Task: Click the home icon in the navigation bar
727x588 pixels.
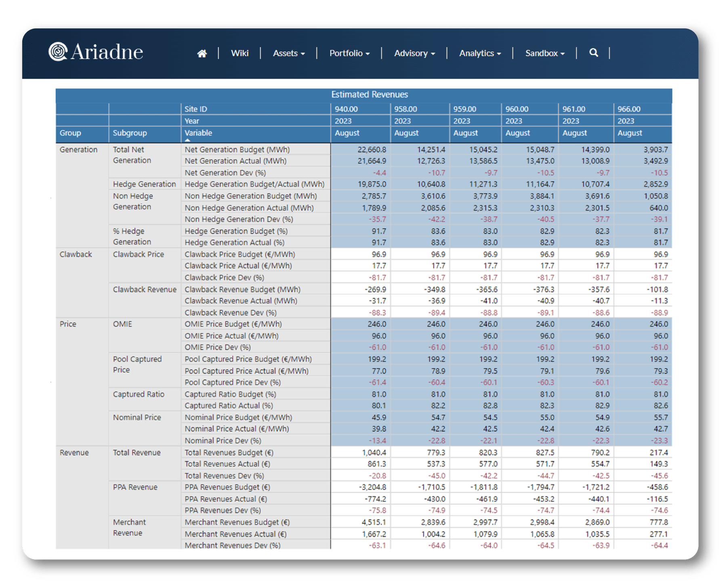Action: point(203,53)
